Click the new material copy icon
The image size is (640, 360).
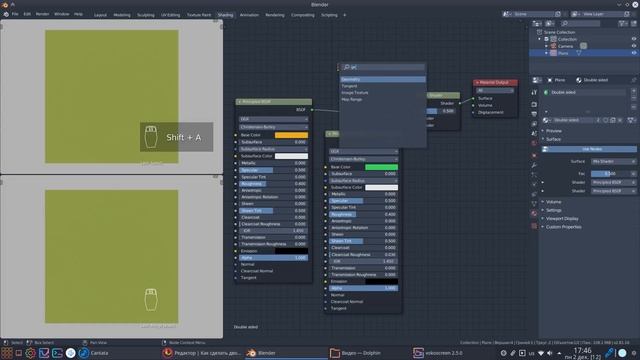[613, 120]
